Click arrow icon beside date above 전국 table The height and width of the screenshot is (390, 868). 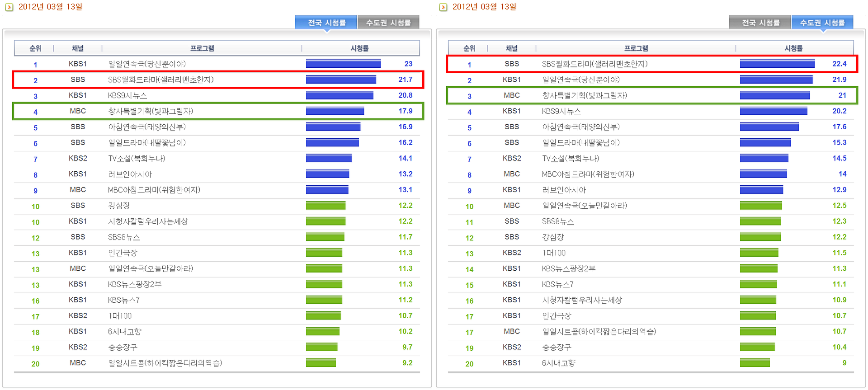coord(9,7)
